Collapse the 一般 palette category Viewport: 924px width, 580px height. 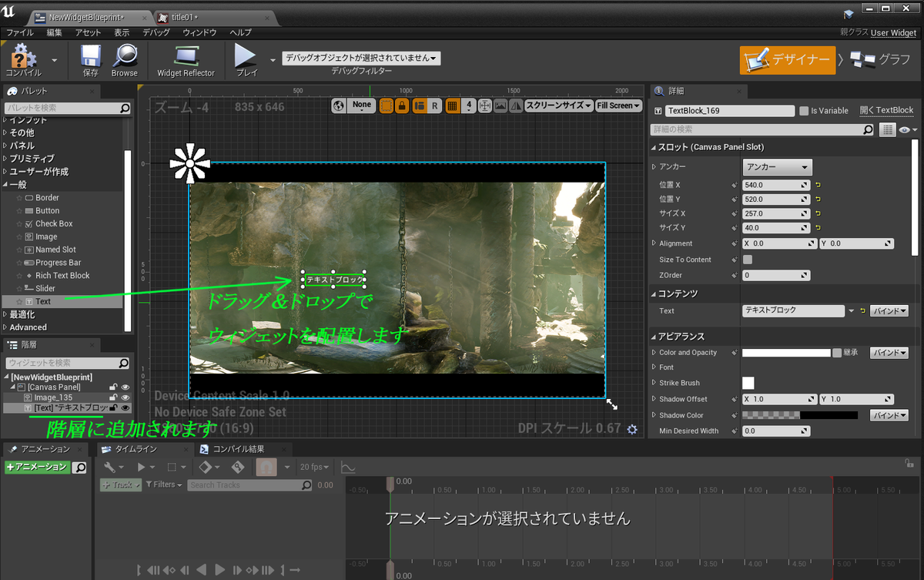pyautogui.click(x=5, y=185)
